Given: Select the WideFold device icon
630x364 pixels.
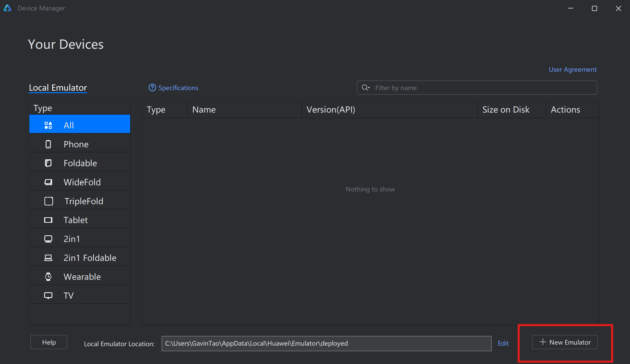Looking at the screenshot, I should 48,182.
